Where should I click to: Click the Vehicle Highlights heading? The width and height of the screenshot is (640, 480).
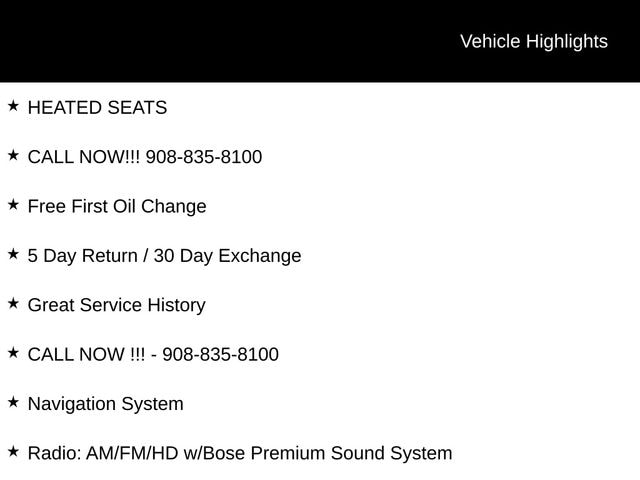pos(533,41)
